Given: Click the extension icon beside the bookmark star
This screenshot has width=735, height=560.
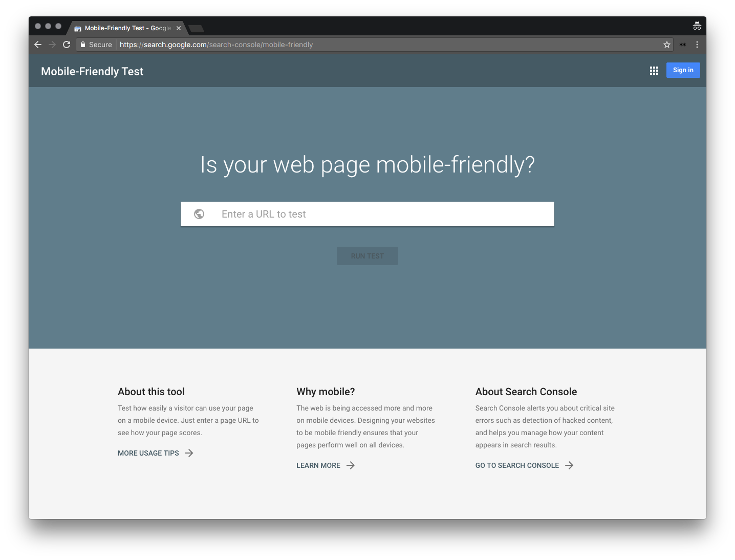Looking at the screenshot, I should point(683,45).
